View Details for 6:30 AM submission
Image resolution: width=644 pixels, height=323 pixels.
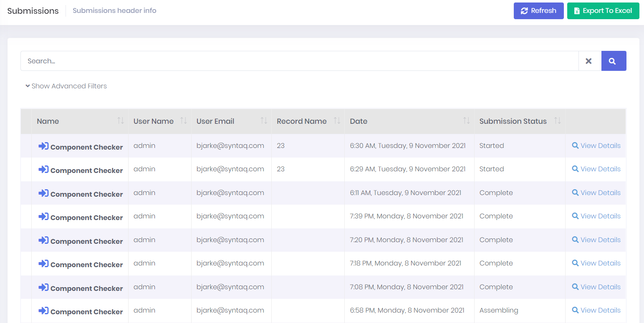[596, 145]
